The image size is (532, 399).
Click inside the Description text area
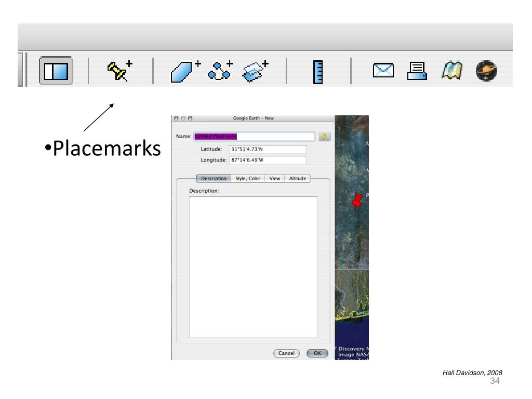pyautogui.click(x=253, y=267)
